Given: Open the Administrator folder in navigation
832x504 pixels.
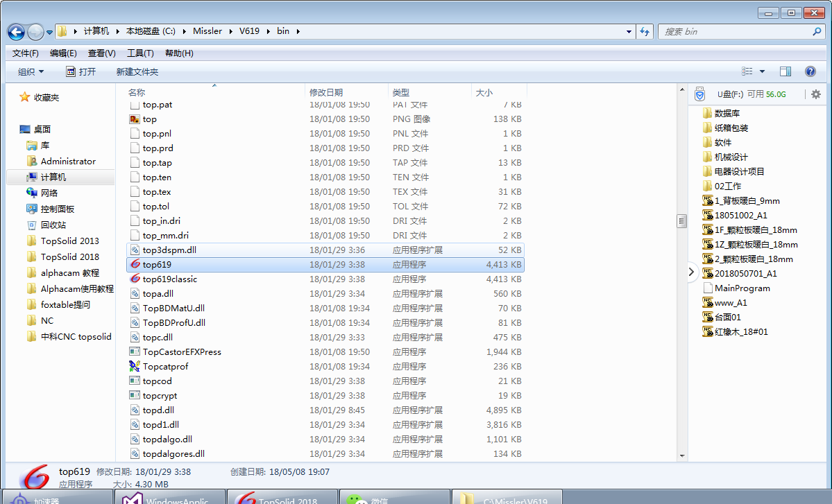Looking at the screenshot, I should coord(61,161).
